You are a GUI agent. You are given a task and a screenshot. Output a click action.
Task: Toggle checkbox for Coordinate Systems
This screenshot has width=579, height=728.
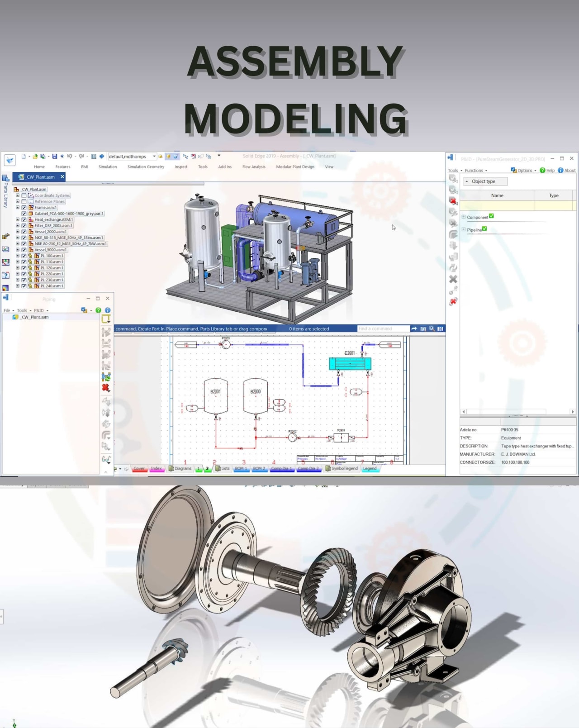tap(24, 195)
